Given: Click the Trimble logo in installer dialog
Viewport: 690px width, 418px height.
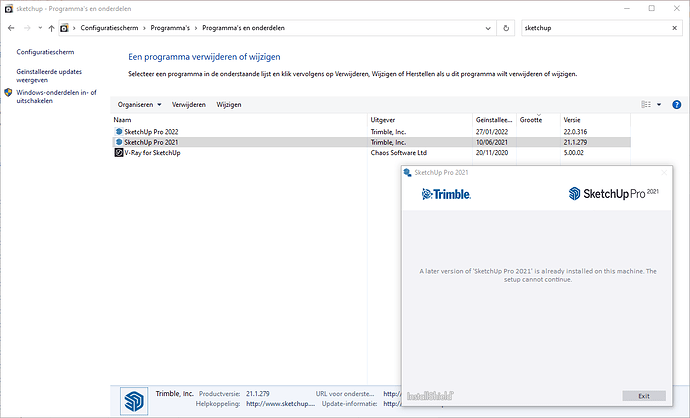Looking at the screenshot, I should [x=446, y=194].
